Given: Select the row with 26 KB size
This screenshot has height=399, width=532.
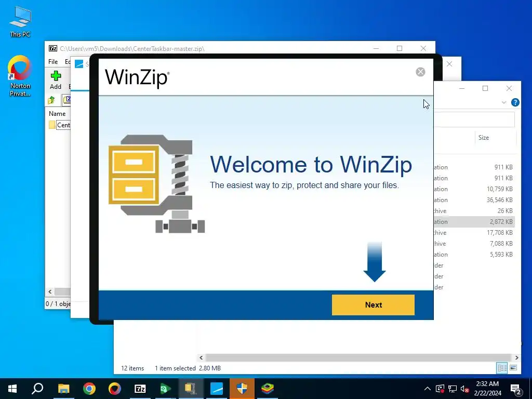Looking at the screenshot, I should [474, 211].
